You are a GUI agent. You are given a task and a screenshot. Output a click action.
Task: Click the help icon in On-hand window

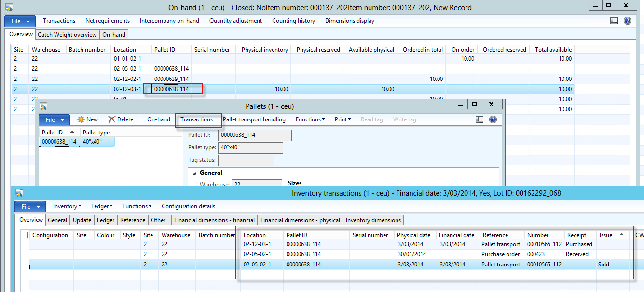[x=627, y=21]
